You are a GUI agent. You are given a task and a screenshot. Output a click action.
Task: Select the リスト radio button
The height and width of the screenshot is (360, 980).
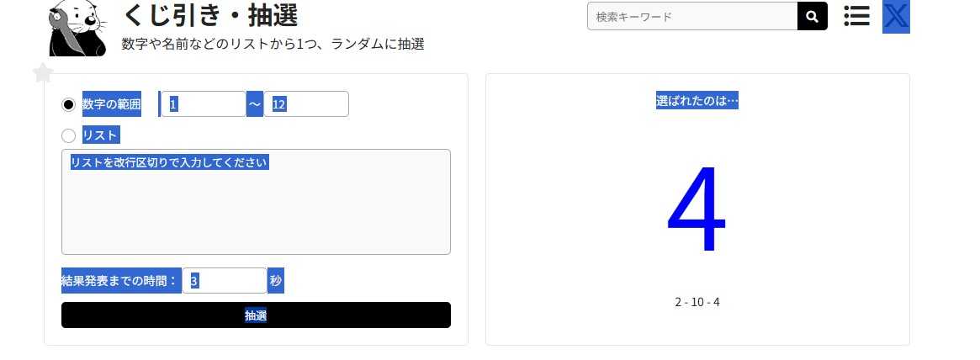point(69,135)
